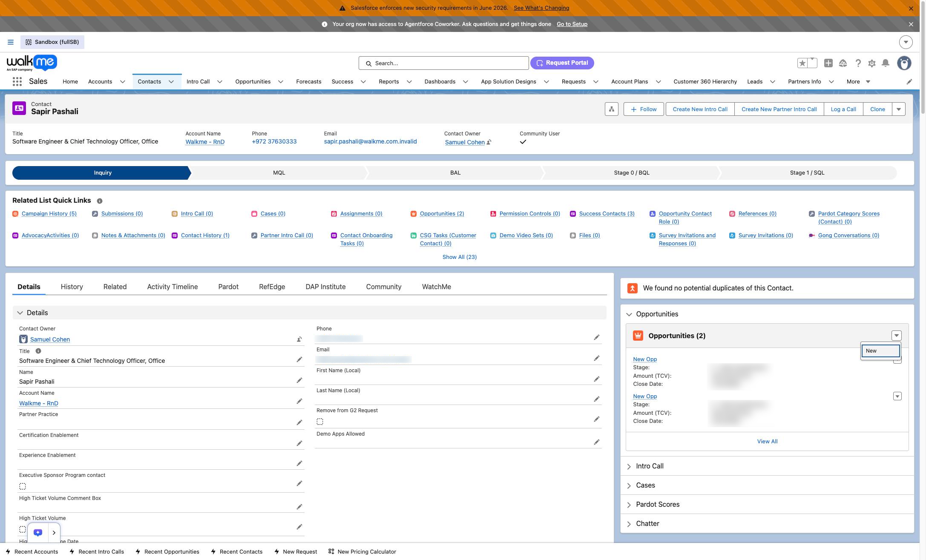
Task: Select New from the Opportunities dropdown menu
Action: (880, 351)
